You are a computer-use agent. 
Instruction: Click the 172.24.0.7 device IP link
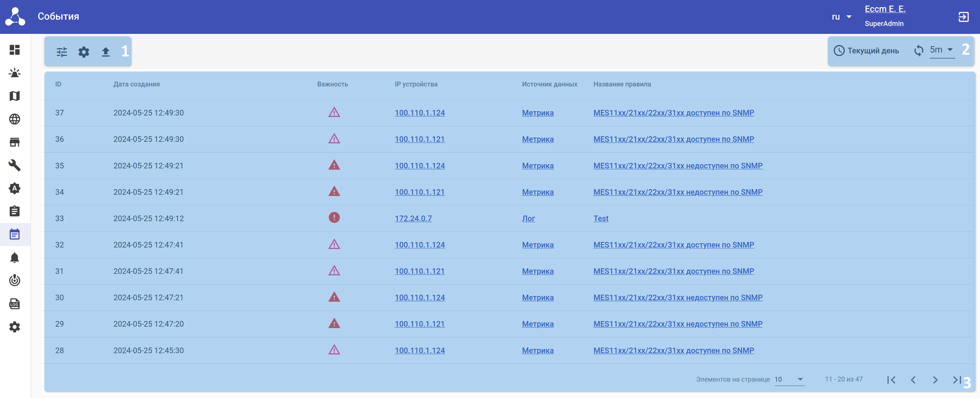(413, 218)
